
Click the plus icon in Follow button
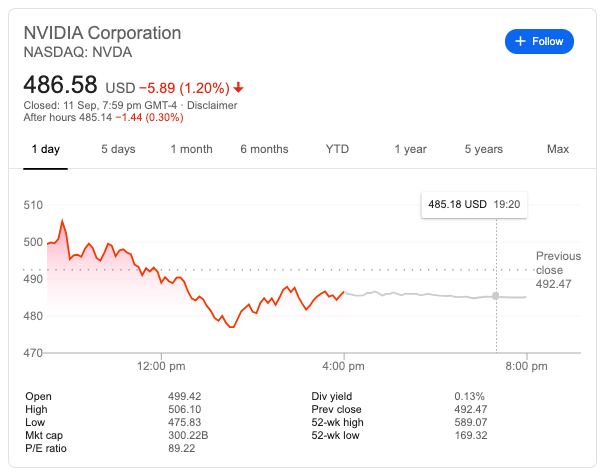[520, 41]
